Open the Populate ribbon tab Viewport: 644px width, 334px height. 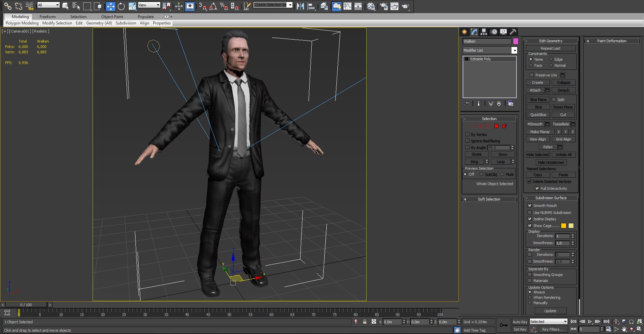146,17
